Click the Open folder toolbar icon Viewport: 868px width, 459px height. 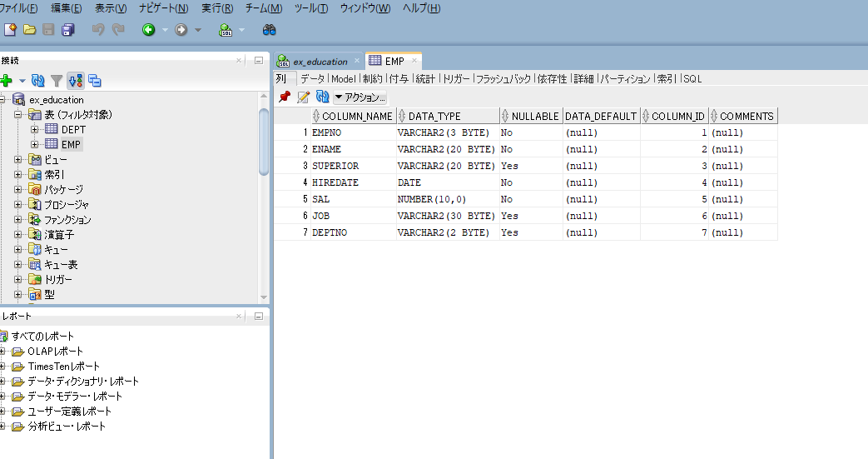click(29, 30)
